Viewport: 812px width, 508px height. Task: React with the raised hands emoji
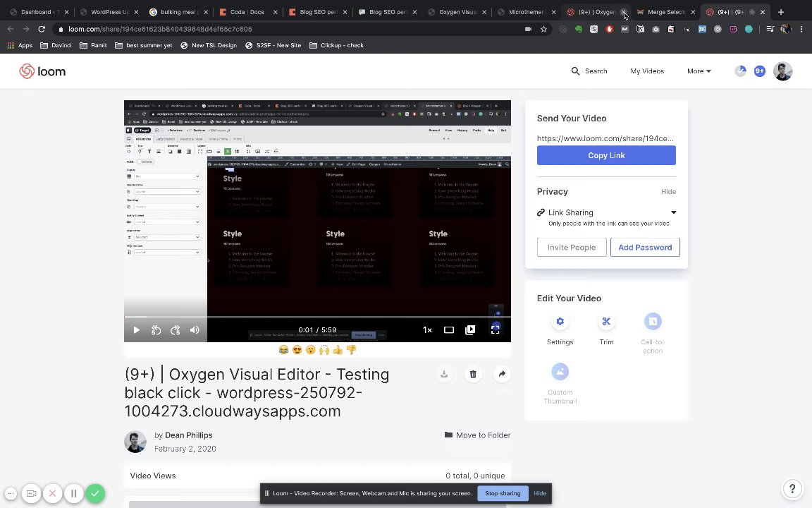[324, 350]
